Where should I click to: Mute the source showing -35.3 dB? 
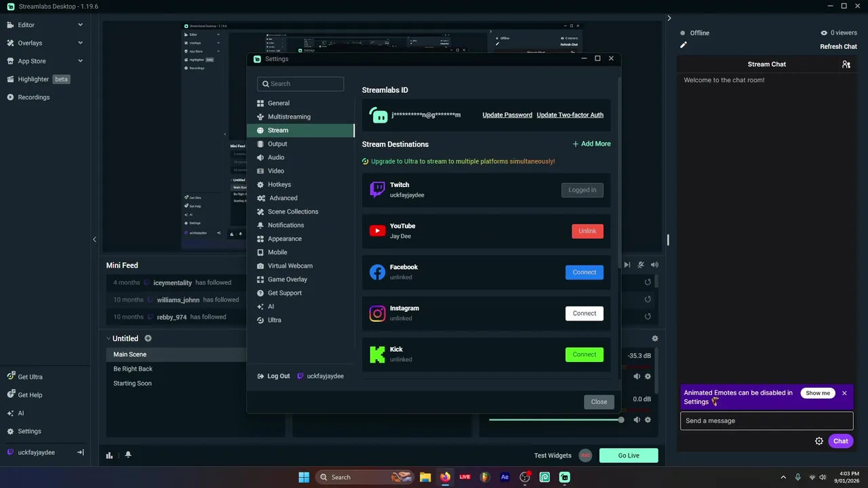click(637, 376)
